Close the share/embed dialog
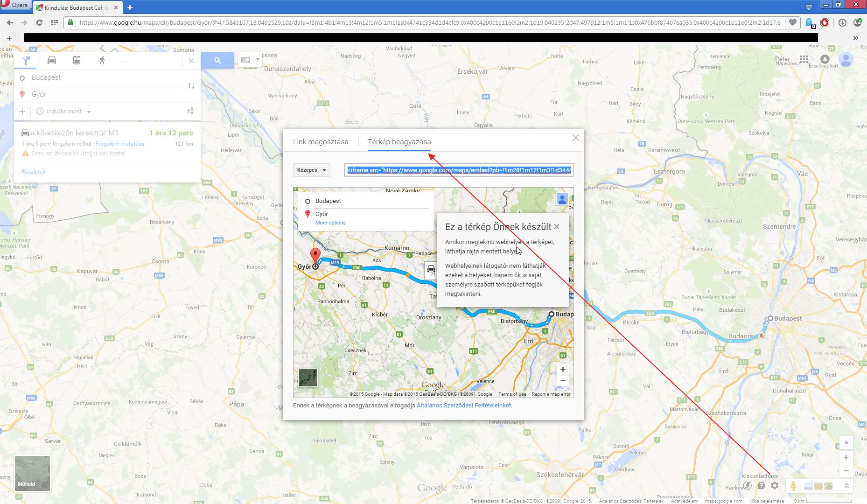Viewport: 867px width, 504px height. pos(576,138)
